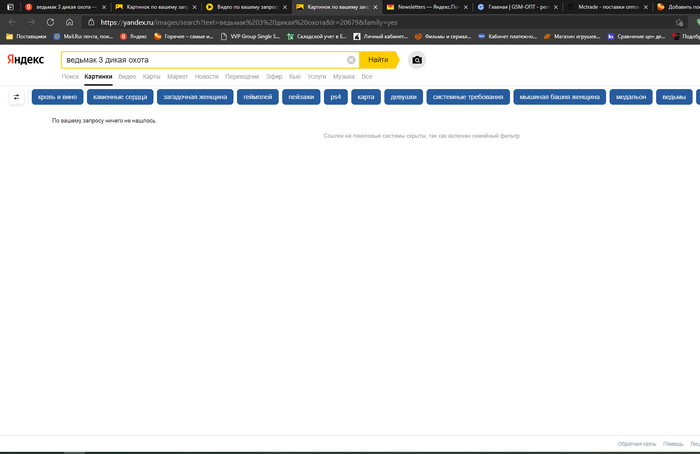This screenshot has width=700, height=454.
Task: Add page to favorites star icon
Action: pyautogui.click(x=679, y=22)
